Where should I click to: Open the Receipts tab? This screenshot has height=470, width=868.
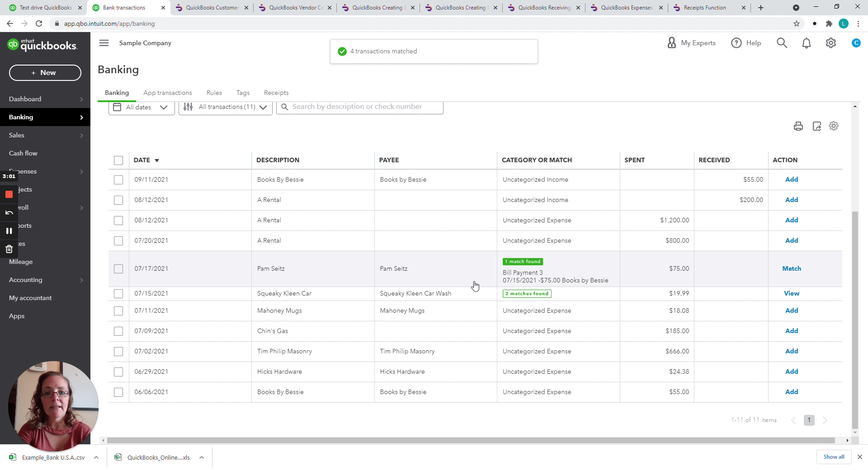(x=276, y=93)
